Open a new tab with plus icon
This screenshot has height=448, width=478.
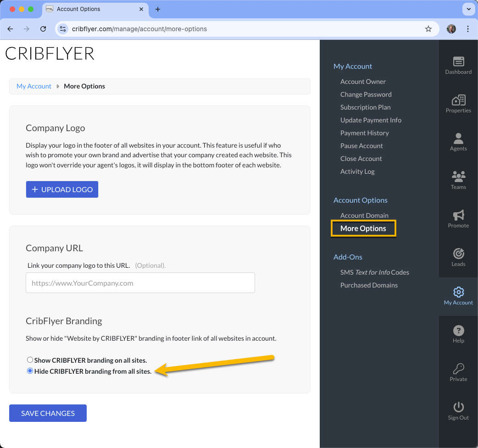(158, 9)
